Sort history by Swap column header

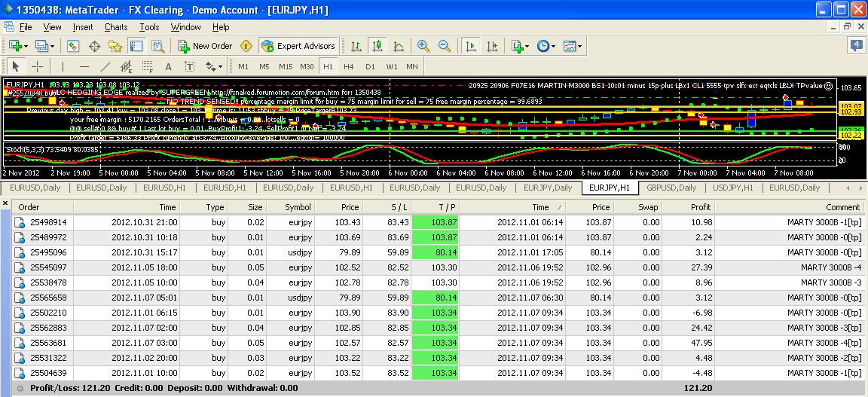(637, 207)
